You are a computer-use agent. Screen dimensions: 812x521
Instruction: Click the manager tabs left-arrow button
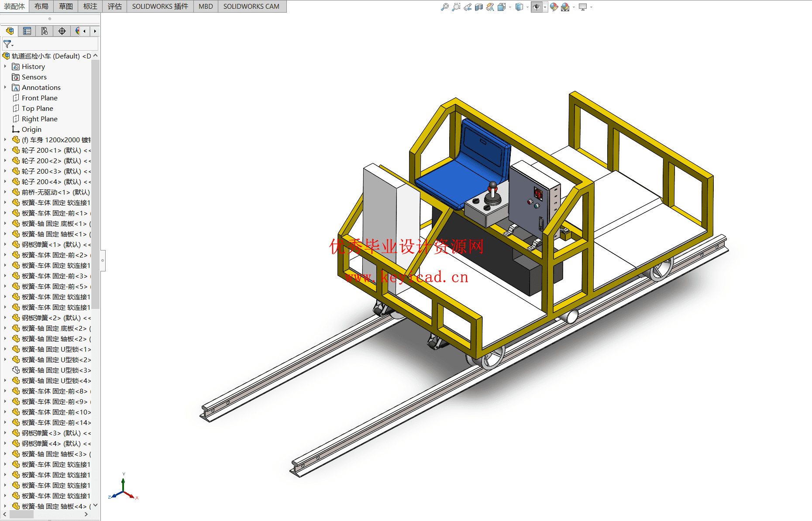tap(84, 31)
